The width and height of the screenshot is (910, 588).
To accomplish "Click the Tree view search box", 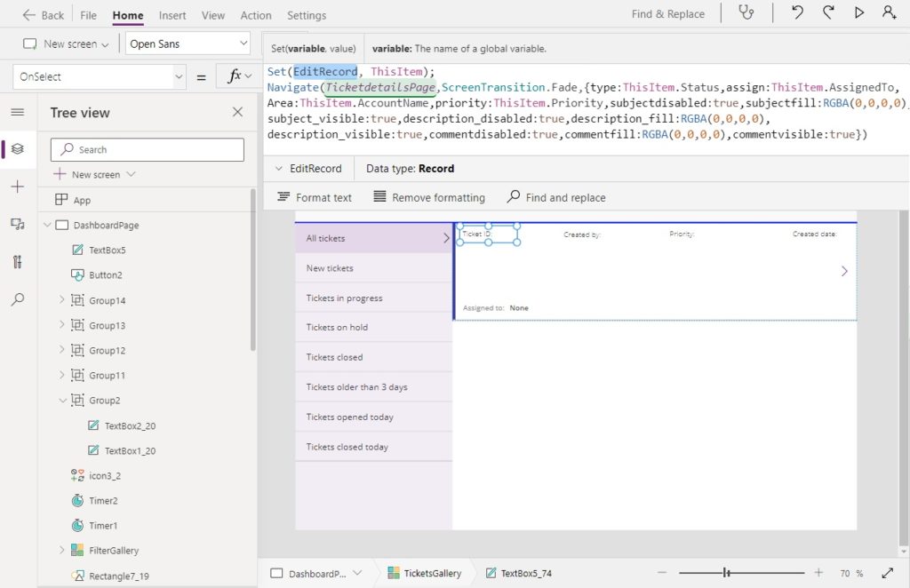I will 147,148.
